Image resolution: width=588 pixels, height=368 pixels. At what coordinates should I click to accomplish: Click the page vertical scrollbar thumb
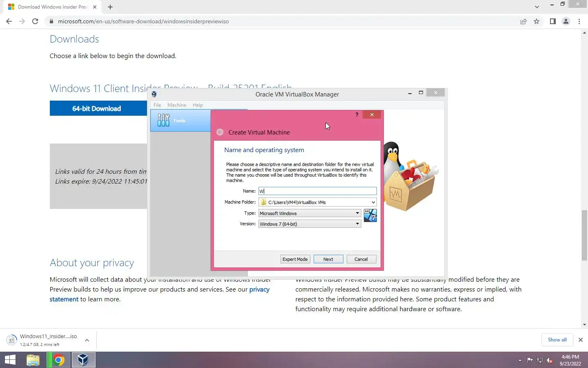click(584, 235)
